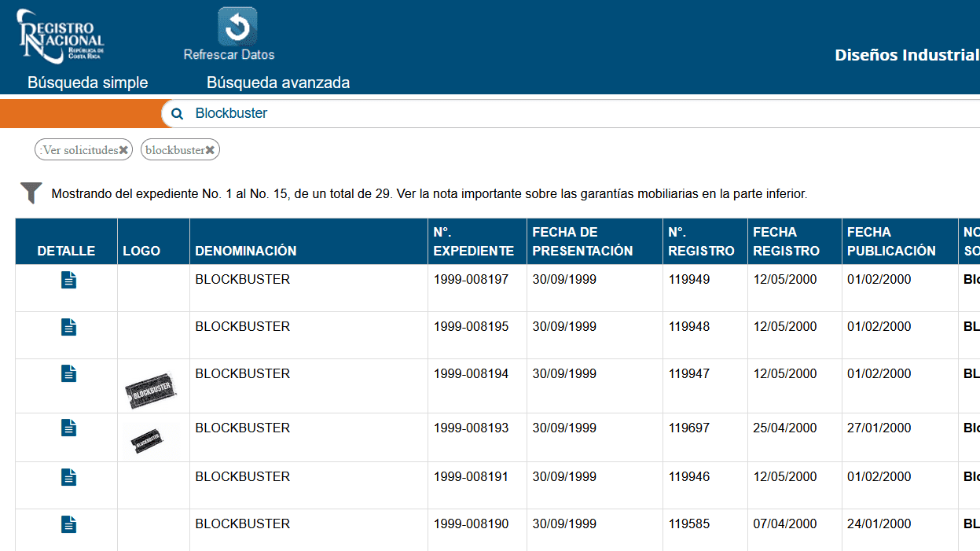Click the Diseños Industriales heading link
This screenshot has width=980, height=551.
(x=905, y=55)
